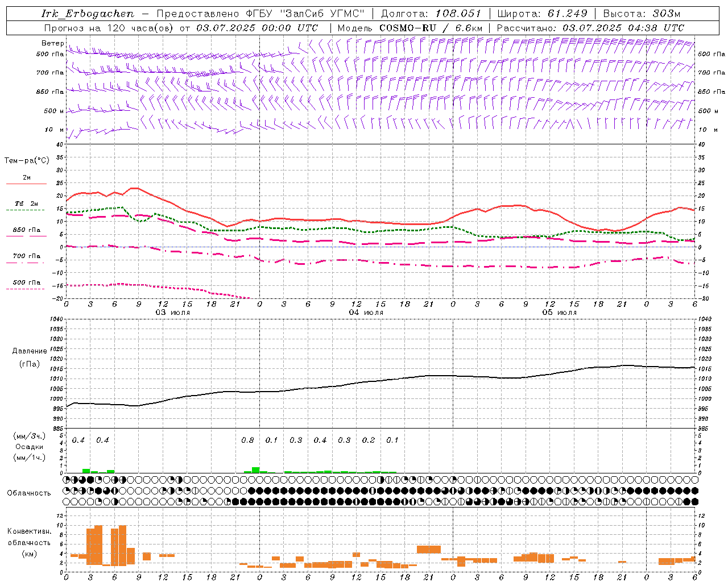Click the 0.2 precipitation total value

click(x=369, y=440)
